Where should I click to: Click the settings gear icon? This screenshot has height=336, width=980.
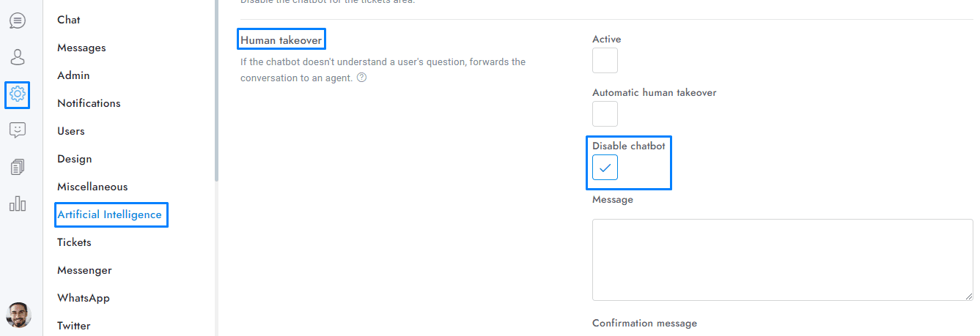click(18, 94)
